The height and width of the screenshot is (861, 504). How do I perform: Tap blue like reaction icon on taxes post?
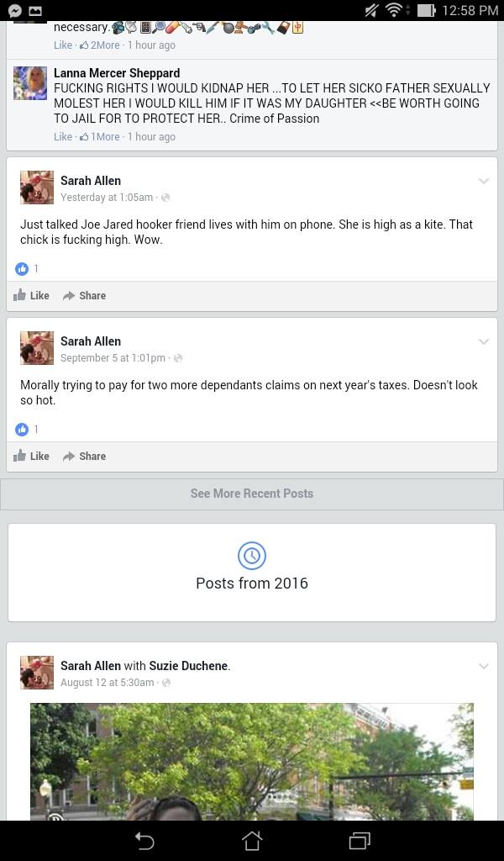tap(22, 430)
